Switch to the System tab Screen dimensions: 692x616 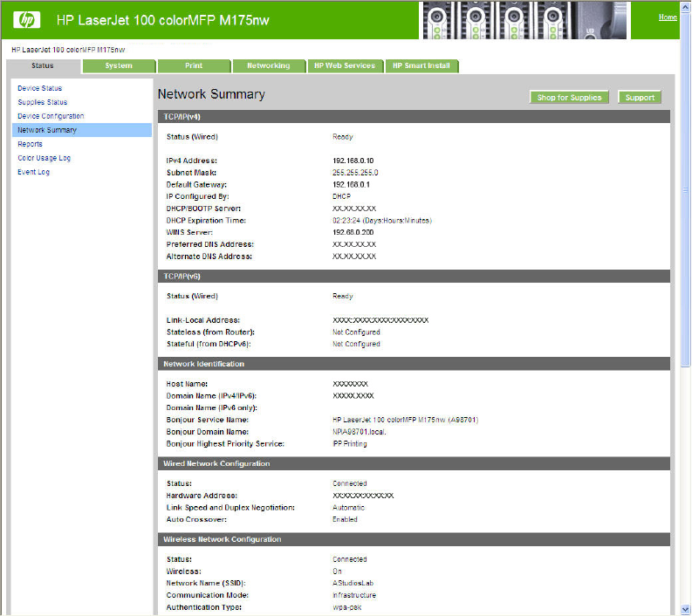119,65
